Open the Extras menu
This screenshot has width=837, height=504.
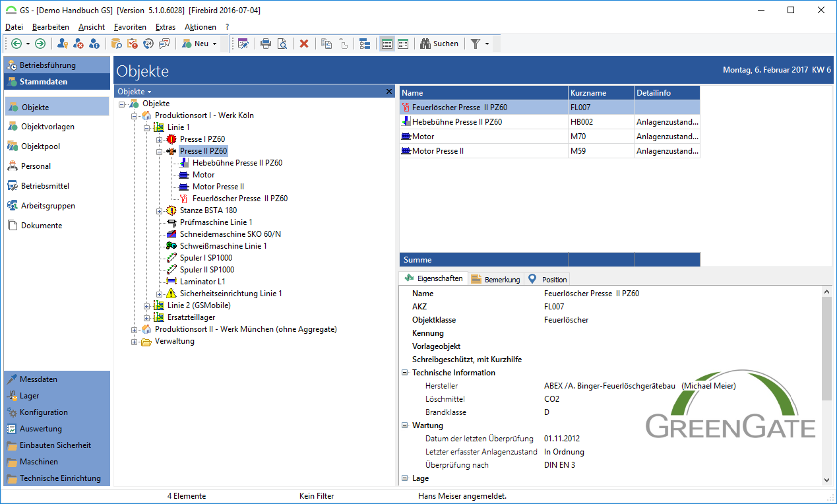point(166,27)
